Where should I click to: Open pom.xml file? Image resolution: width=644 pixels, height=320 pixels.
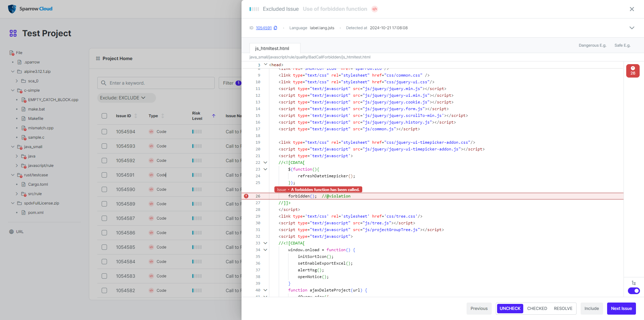[36, 213]
